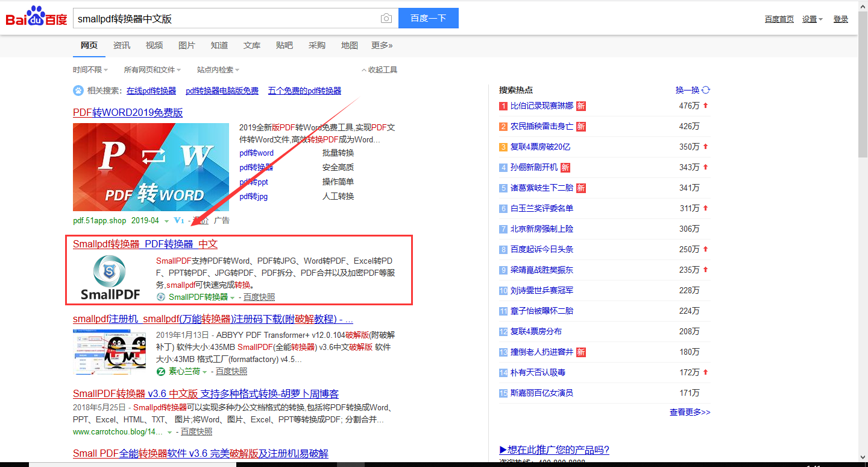The height and width of the screenshot is (467, 868).
Task: Open 百度快照 for SmallPDF转换器 result
Action: [259, 297]
